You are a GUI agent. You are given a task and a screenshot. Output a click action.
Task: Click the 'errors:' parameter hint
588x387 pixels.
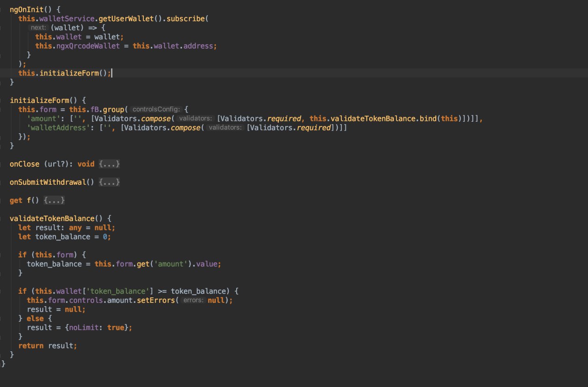(192, 300)
